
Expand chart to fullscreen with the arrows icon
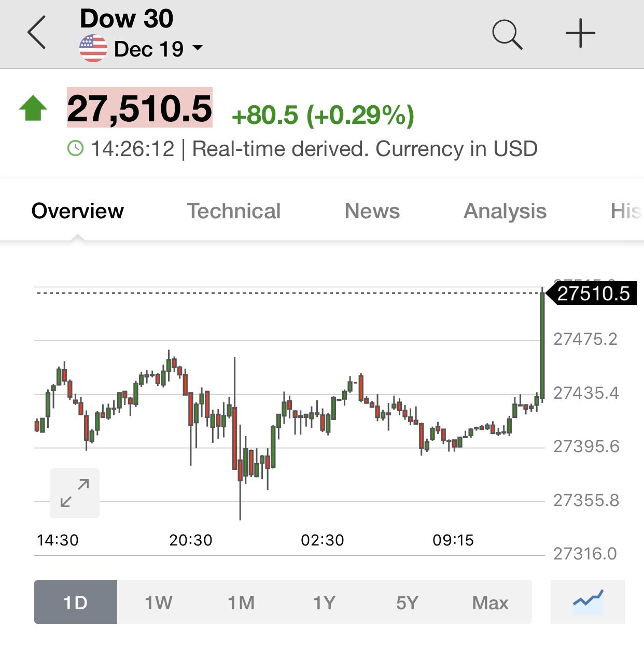coord(75,493)
